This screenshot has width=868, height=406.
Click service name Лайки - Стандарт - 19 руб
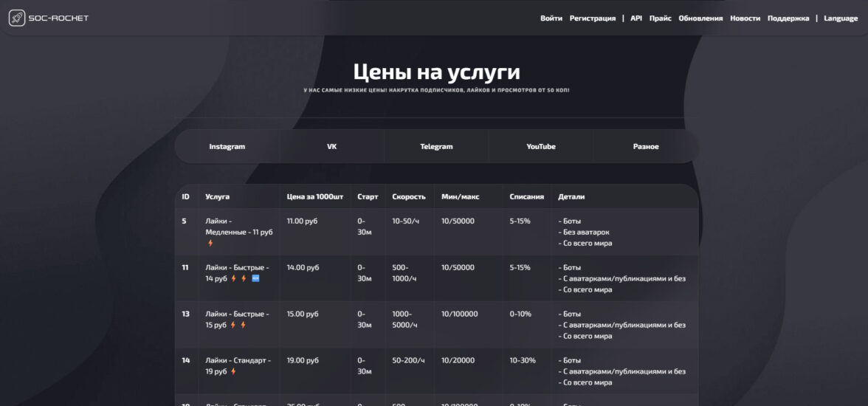click(238, 365)
